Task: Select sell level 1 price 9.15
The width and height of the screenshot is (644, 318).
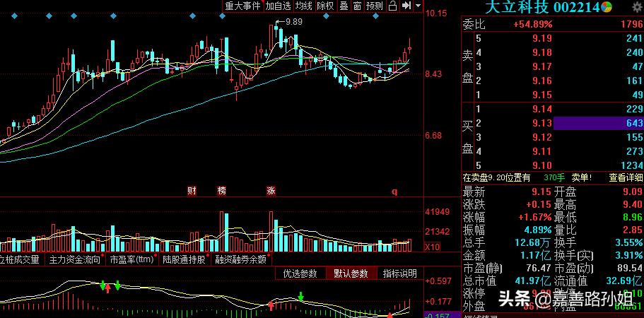Action: tap(542, 95)
